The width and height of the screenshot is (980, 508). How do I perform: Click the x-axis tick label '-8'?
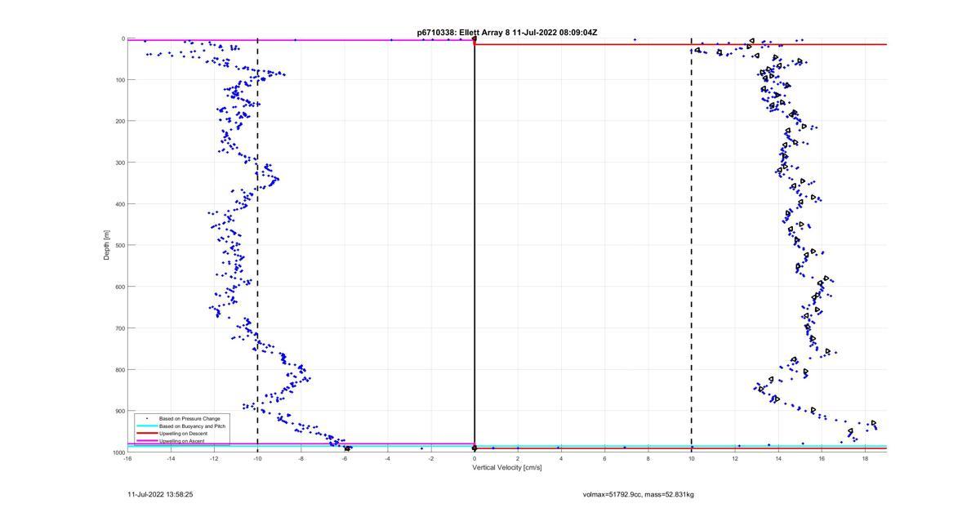(x=301, y=459)
